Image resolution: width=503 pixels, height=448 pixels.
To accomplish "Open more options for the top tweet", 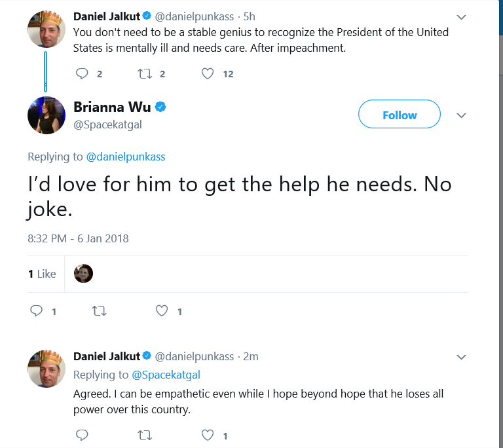I will click(461, 17).
